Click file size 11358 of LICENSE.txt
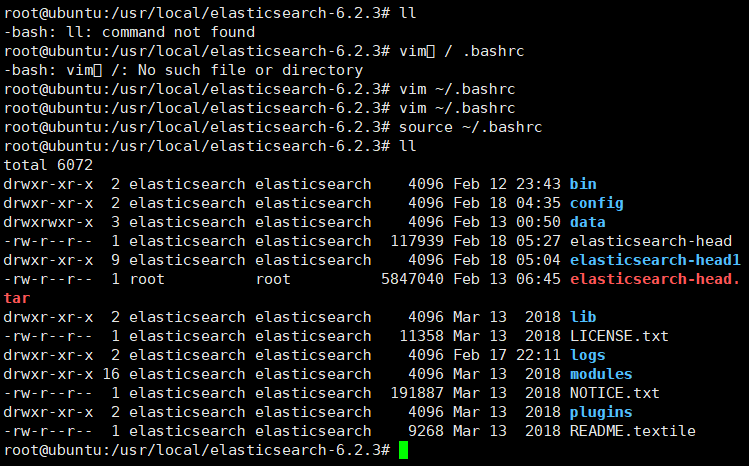Screen dimensions: 750x466 click(x=421, y=336)
